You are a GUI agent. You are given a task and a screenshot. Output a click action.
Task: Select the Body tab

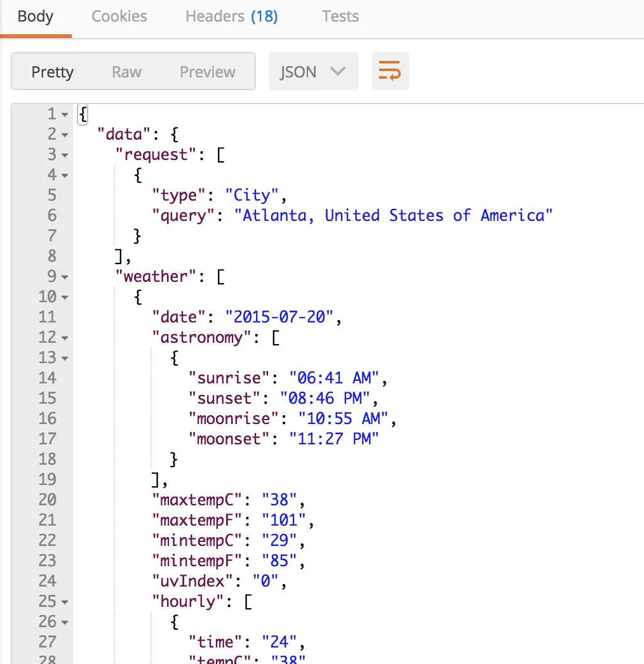[x=36, y=17]
